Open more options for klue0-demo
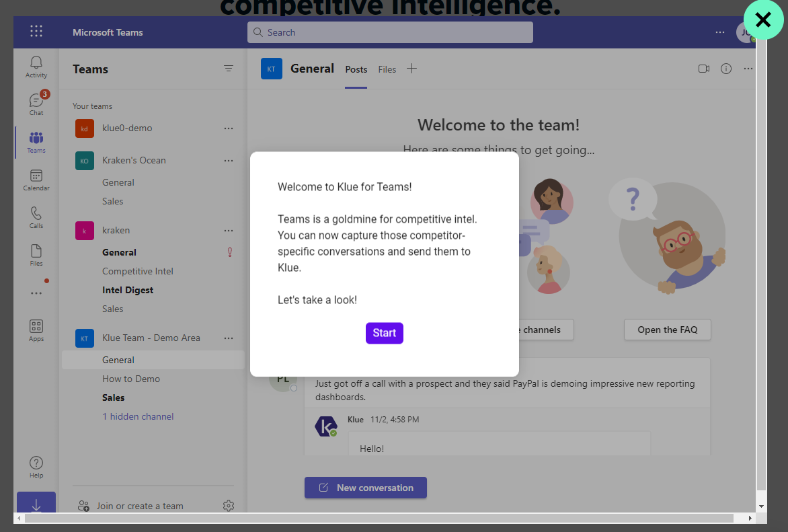788x532 pixels. 228,128
